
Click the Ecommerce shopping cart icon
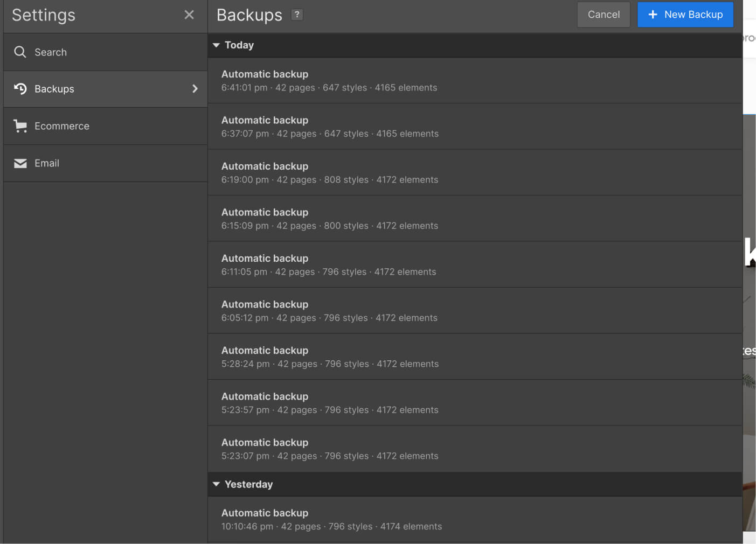[x=20, y=125]
